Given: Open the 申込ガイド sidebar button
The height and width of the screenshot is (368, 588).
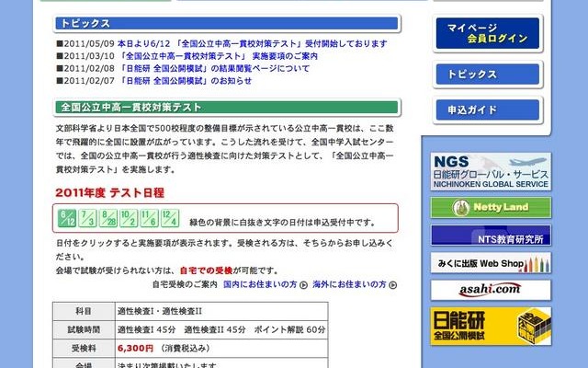Looking at the screenshot, I should pos(488,110).
